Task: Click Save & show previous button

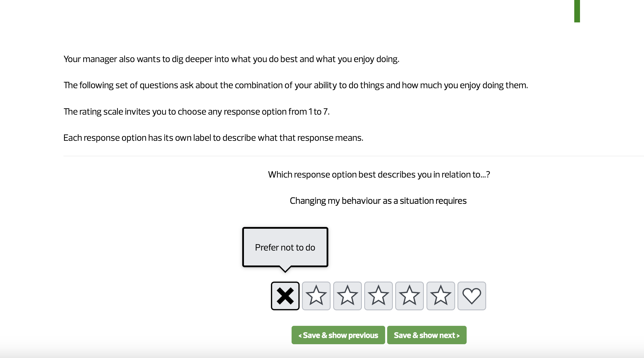Action: point(338,335)
